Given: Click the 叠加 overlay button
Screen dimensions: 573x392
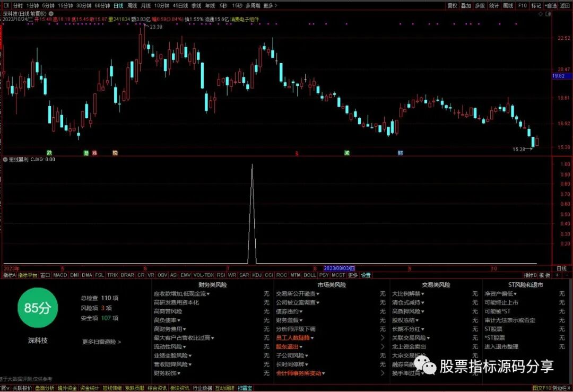Looking at the screenshot, I should pos(466,5).
